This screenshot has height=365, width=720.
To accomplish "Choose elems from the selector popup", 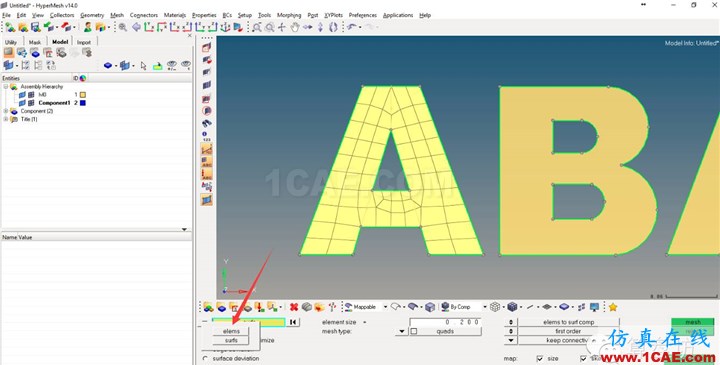I will pos(231,331).
